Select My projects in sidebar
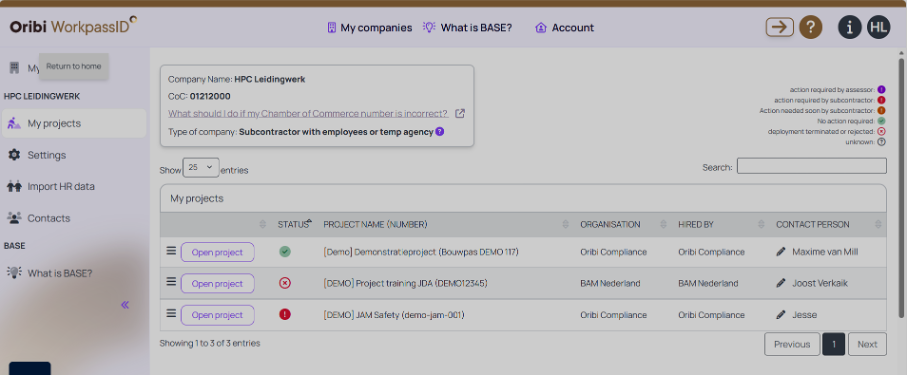908x376 pixels. (74, 123)
